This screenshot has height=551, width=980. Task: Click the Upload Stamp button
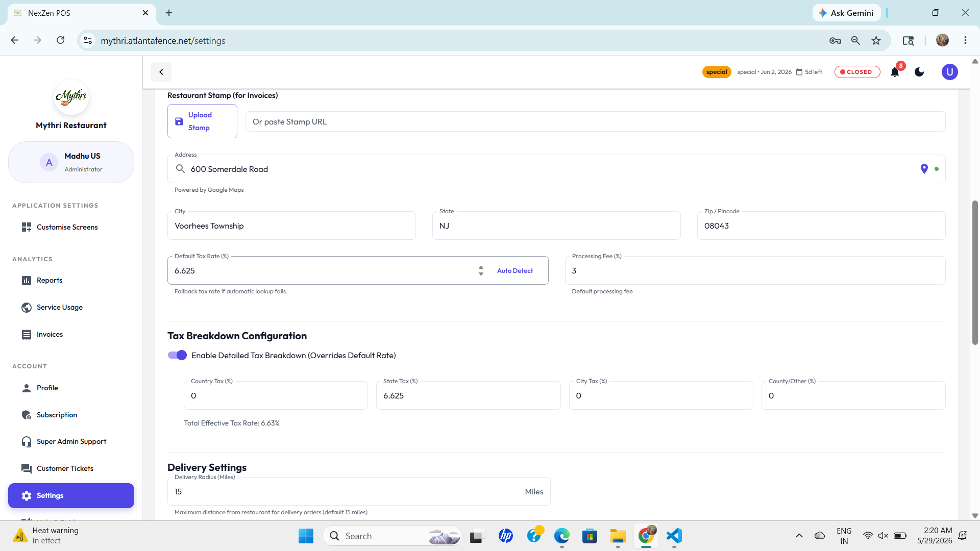(x=202, y=121)
